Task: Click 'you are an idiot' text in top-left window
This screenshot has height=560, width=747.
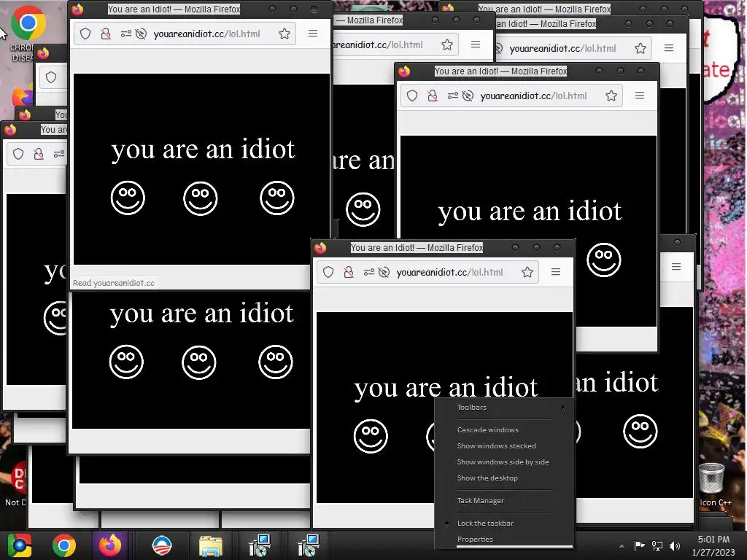Action: pos(203,149)
